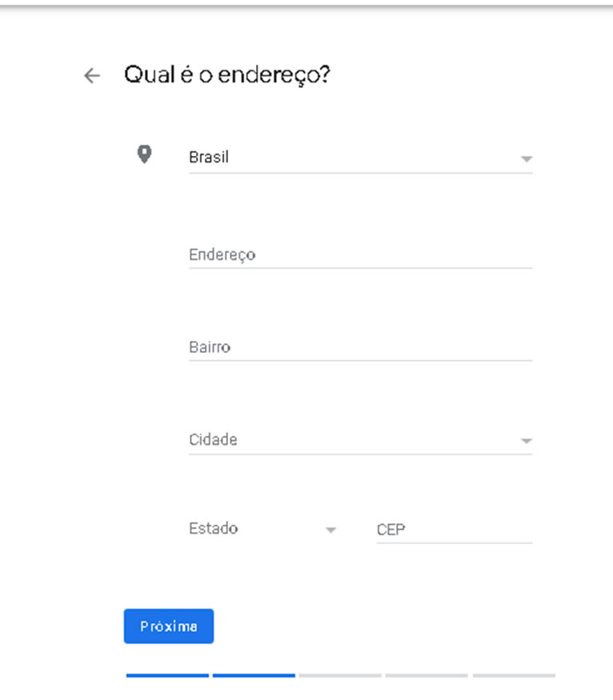
Task: Select the Brasil country field
Action: pos(361,158)
